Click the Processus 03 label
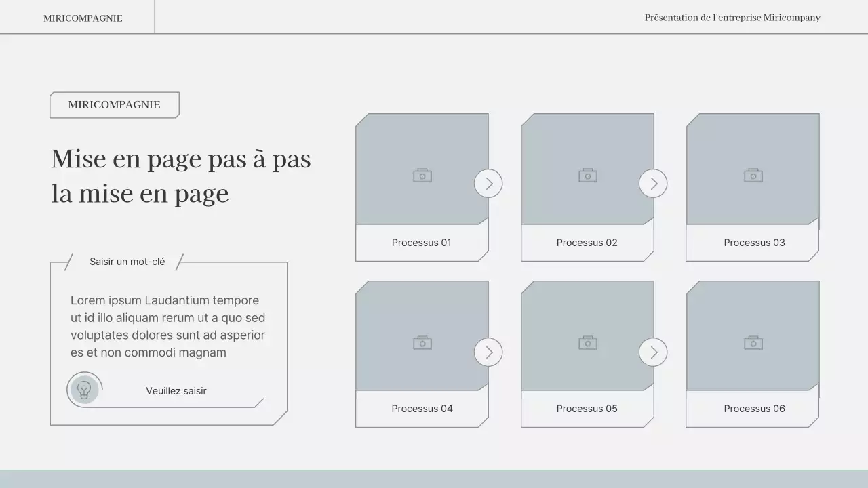The image size is (868, 488). coord(753,242)
